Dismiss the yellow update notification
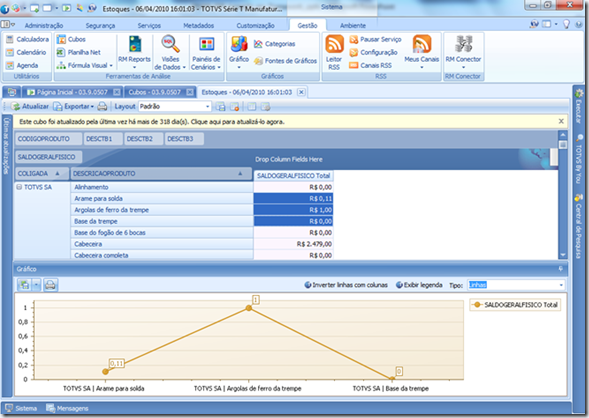The image size is (589, 418). (561, 121)
